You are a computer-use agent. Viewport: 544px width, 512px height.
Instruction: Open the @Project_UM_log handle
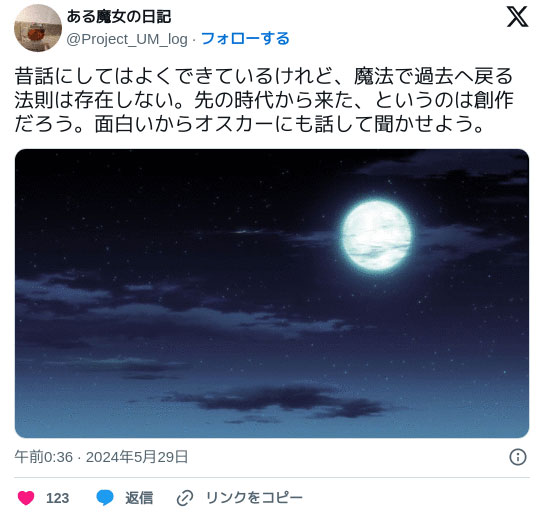pyautogui.click(x=127, y=39)
